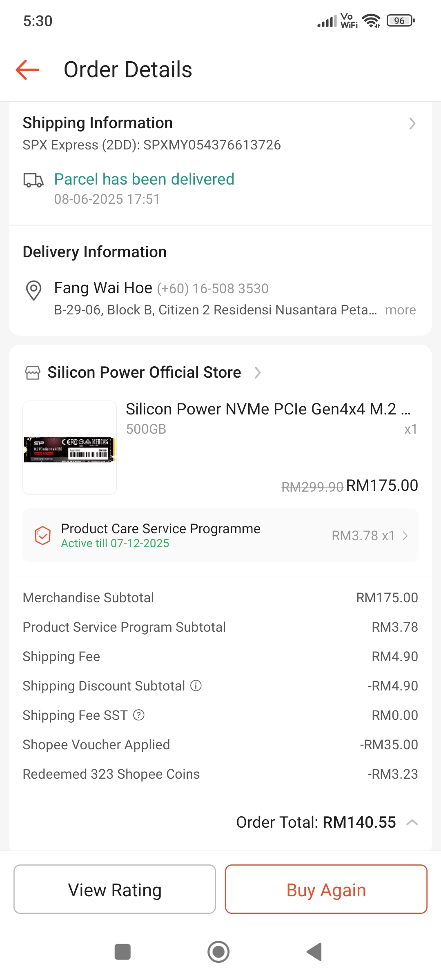This screenshot has width=441, height=980.
Task: Tap info icon beside Shipping Discount Subtotal
Action: pyautogui.click(x=196, y=686)
